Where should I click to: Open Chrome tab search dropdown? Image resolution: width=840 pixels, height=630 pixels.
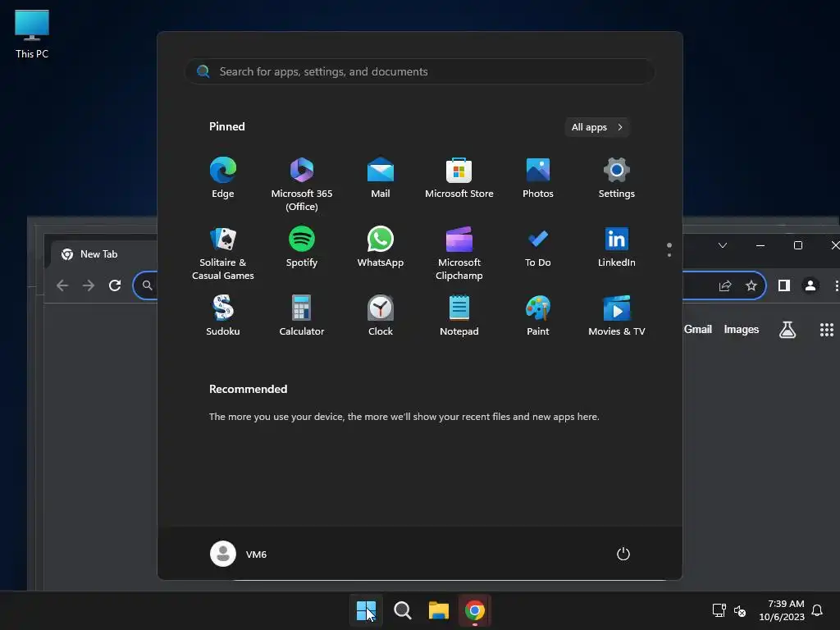(722, 245)
